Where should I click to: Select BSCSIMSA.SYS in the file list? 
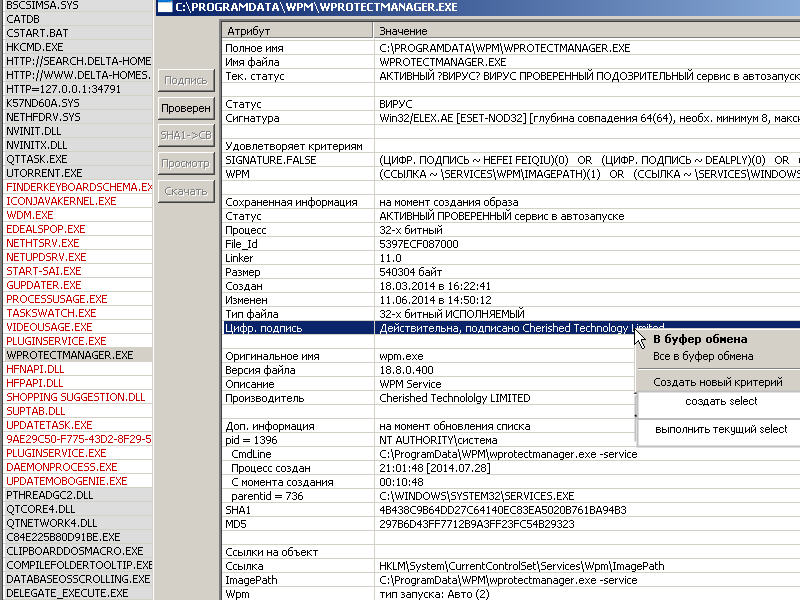(42, 5)
